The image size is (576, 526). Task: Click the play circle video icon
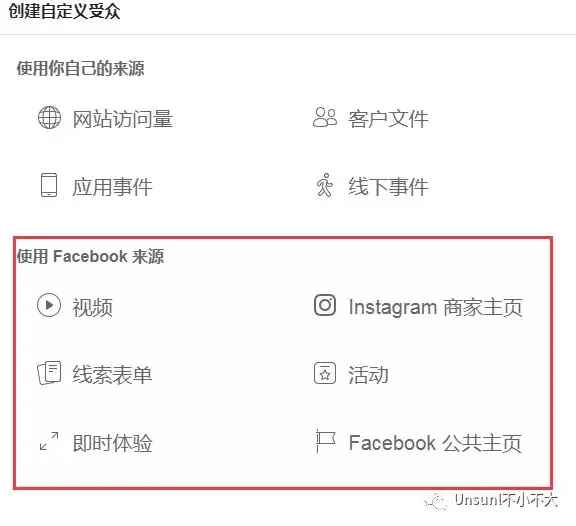tap(49, 305)
